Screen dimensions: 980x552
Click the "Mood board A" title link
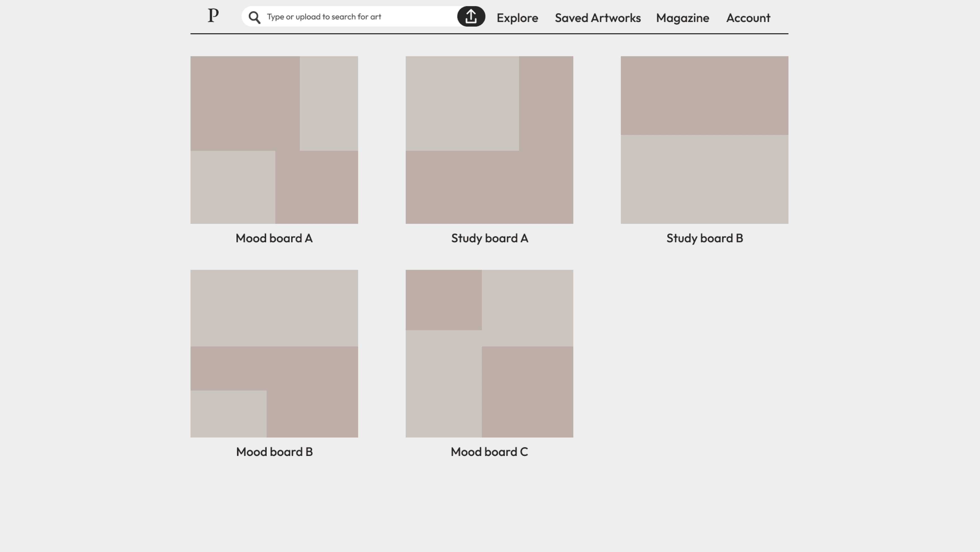point(274,238)
